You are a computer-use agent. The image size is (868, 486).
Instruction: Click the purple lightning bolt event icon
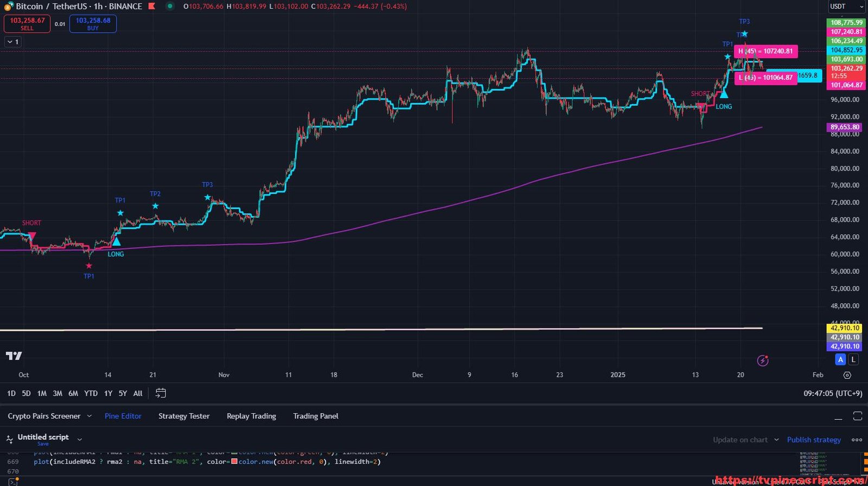pos(763,361)
